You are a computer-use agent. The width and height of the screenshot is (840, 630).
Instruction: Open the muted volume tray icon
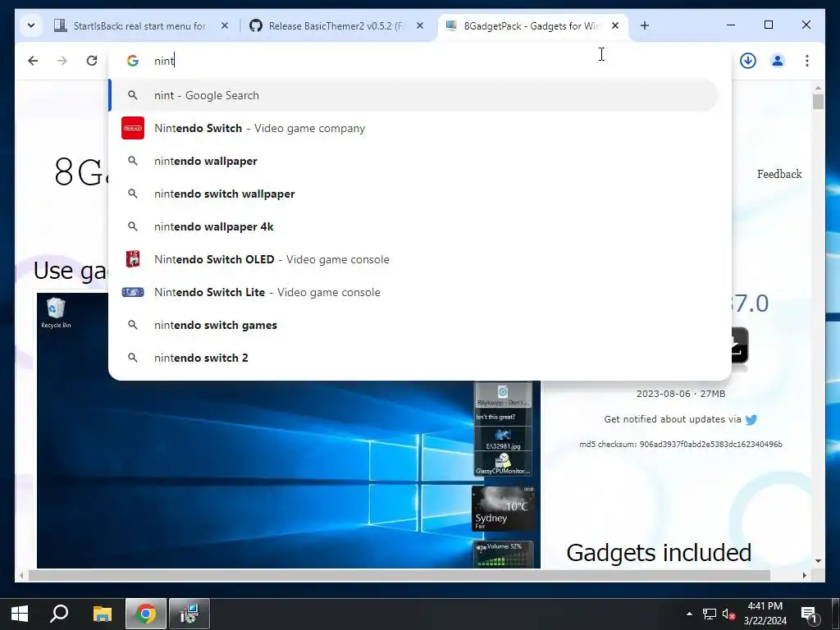pyautogui.click(x=728, y=614)
